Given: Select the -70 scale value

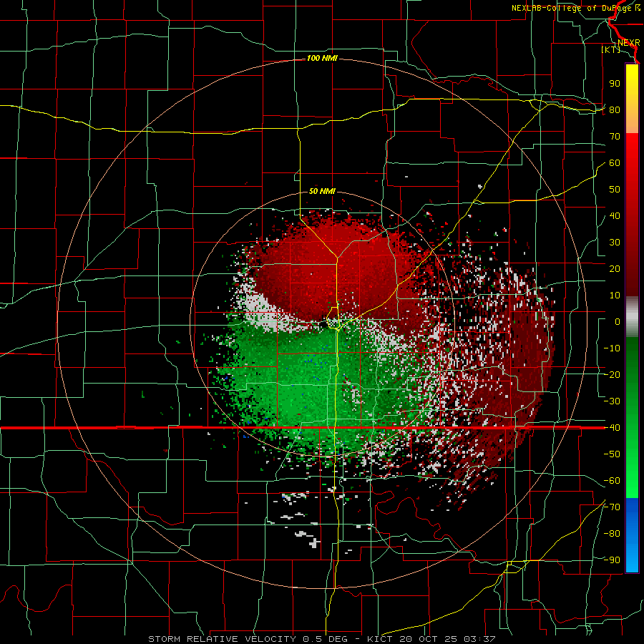Looking at the screenshot, I should click(612, 507).
